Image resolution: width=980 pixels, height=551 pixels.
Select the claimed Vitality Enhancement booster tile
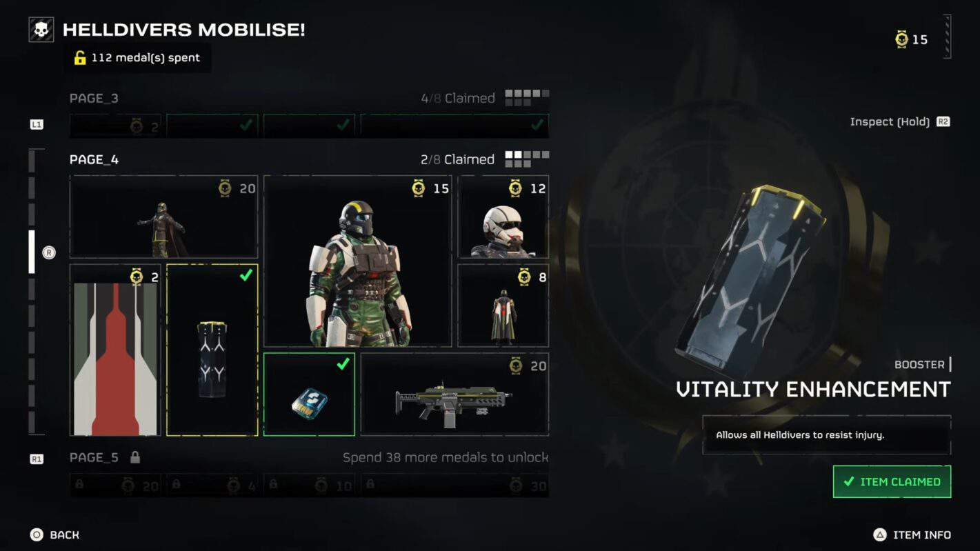212,350
